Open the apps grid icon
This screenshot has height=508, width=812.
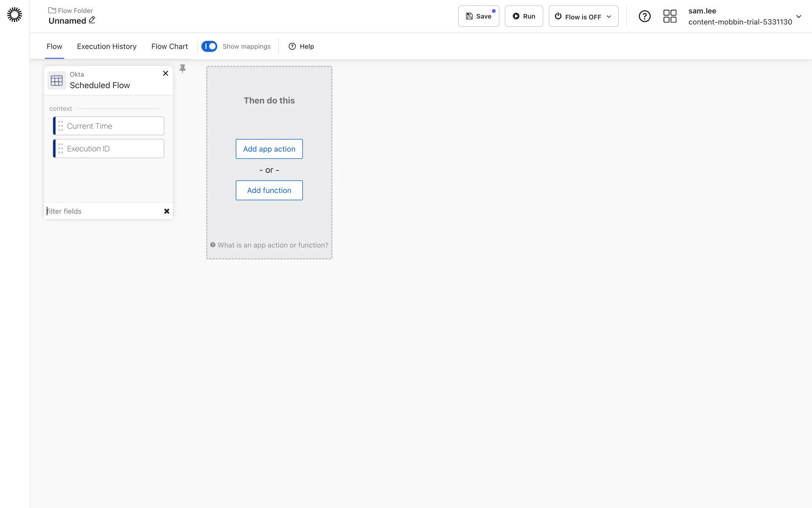tap(669, 17)
